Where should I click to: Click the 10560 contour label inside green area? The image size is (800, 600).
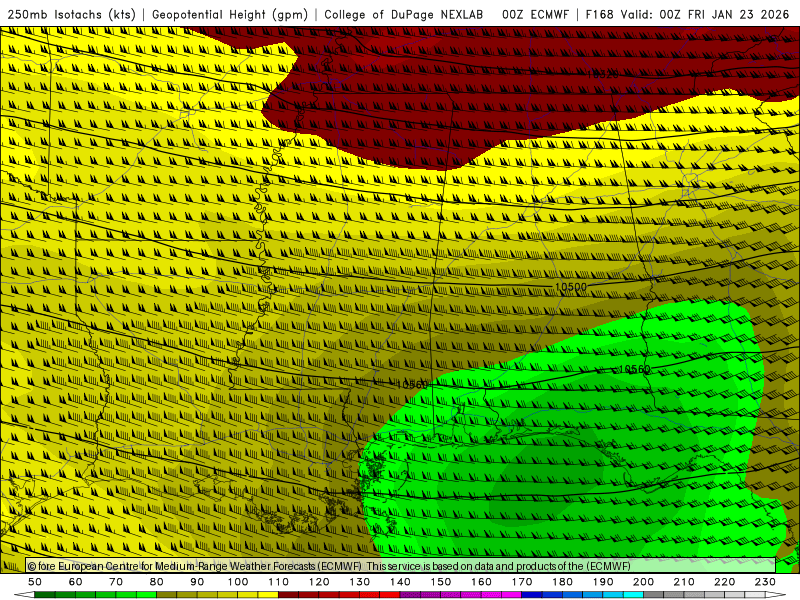[x=635, y=369]
